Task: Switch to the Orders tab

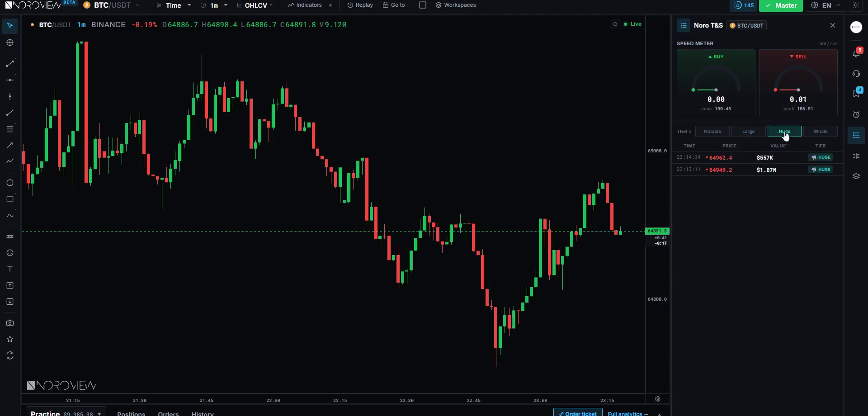Action: tap(168, 413)
